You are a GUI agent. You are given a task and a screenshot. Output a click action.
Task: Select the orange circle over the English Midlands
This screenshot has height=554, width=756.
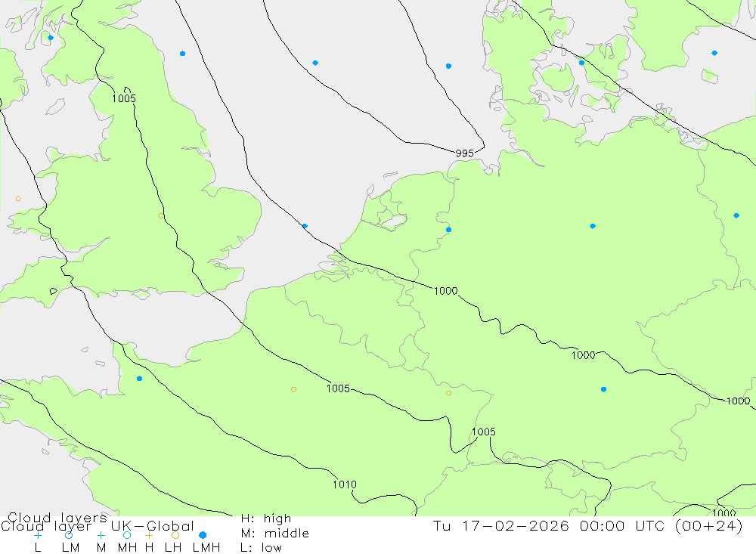161,216
